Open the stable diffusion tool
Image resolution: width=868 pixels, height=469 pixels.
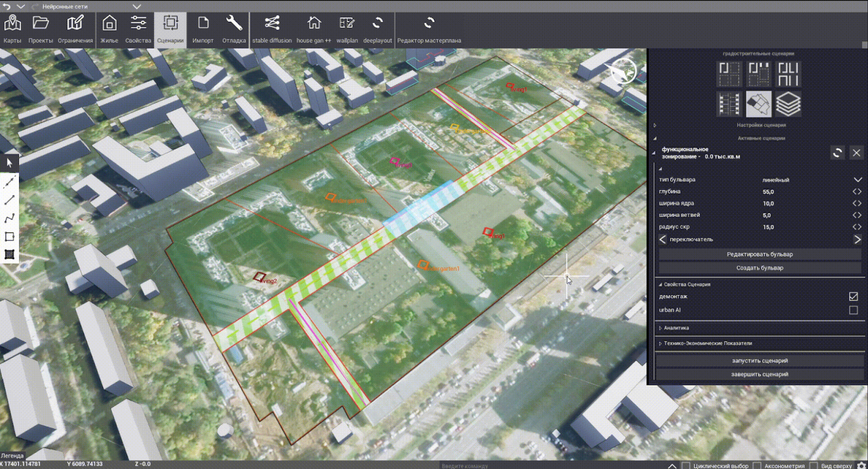click(272, 29)
